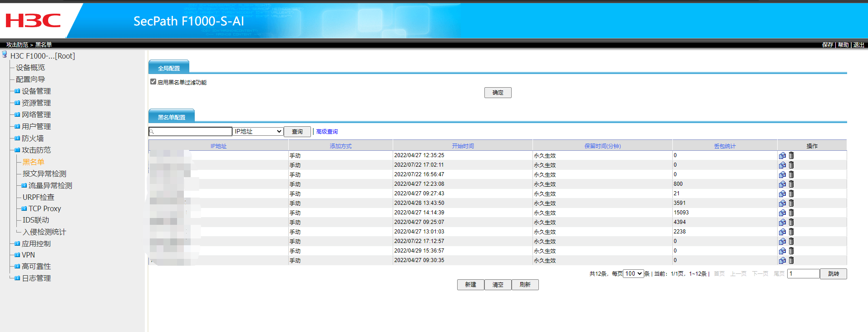Viewport: 868px width, 332px height.
Task: Open URPF检查 in the navigation tree
Action: pyautogui.click(x=39, y=197)
